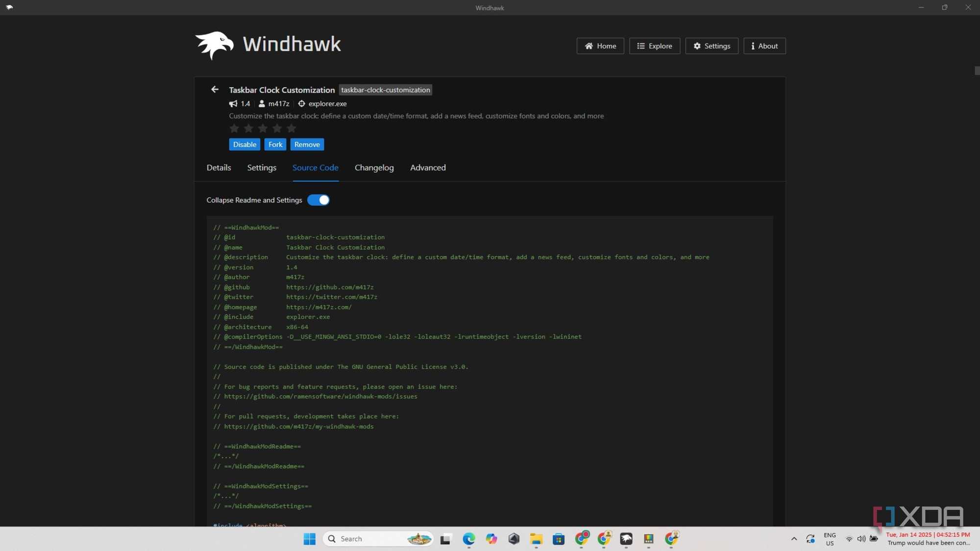Disable the Taskbar Clock Customization mod
This screenshot has height=551, width=980.
tap(245, 144)
